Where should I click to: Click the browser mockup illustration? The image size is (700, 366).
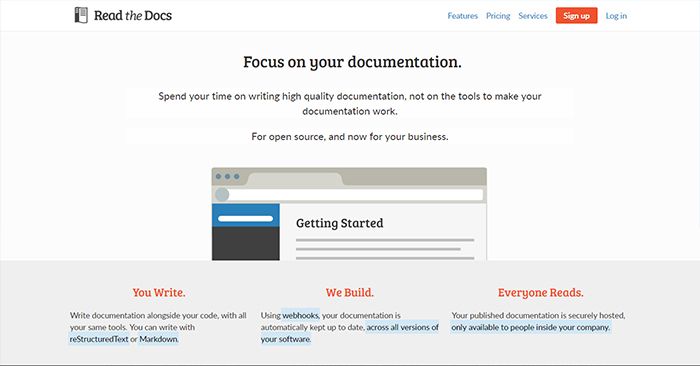click(349, 214)
